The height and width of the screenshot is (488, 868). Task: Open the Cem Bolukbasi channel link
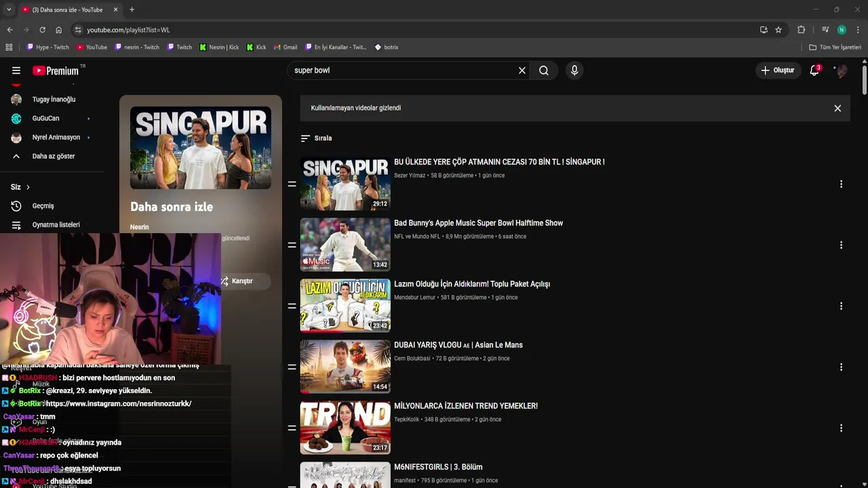412,359
